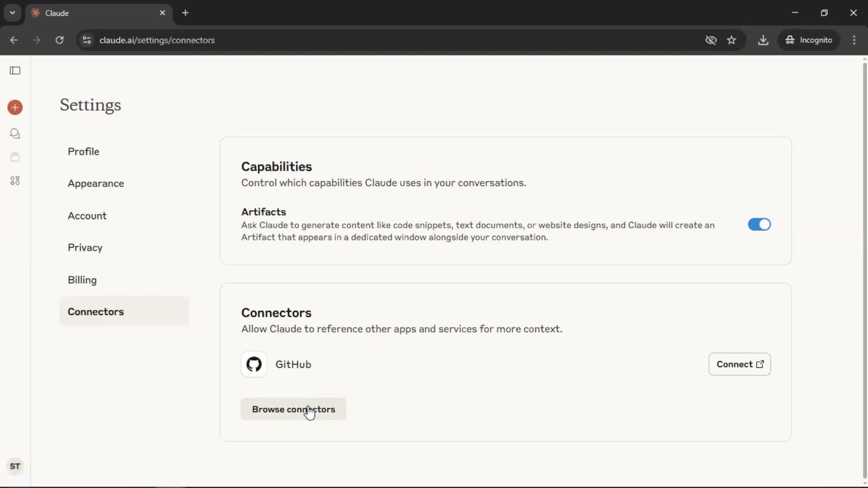Restore down the browser window
The height and width of the screenshot is (488, 868).
824,13
